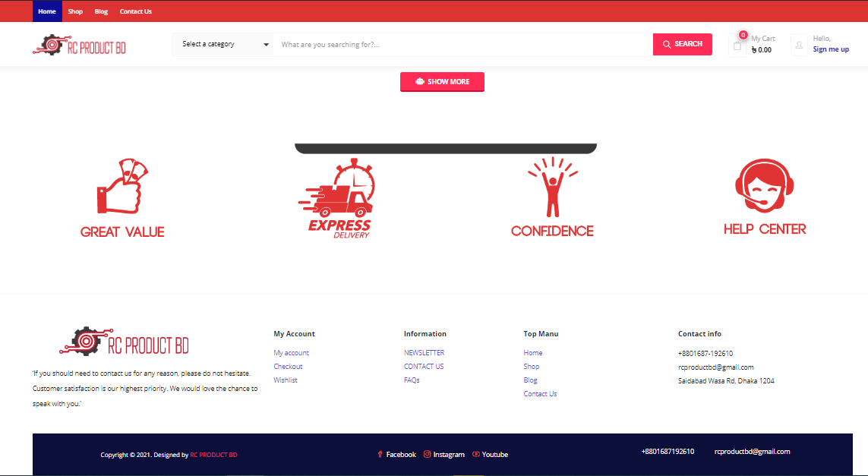Image resolution: width=868 pixels, height=476 pixels.
Task: Click the Sign me up link
Action: 831,49
